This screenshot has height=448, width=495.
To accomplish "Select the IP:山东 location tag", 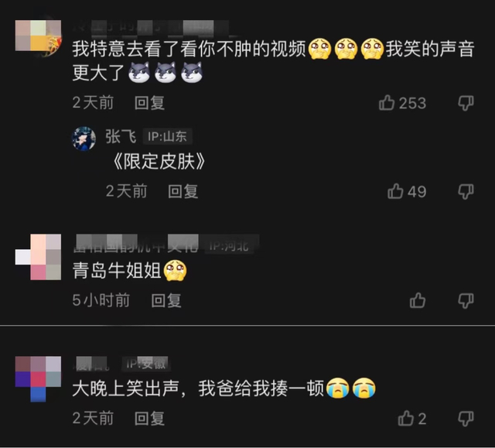I will point(167,137).
